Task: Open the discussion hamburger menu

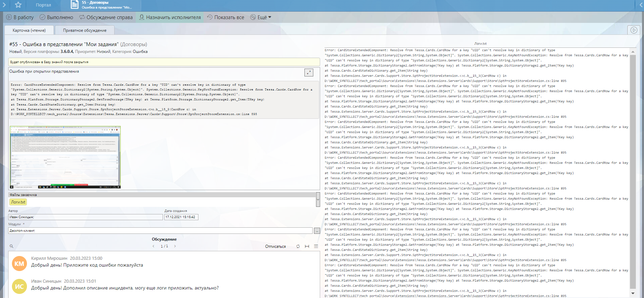Action: pyautogui.click(x=316, y=246)
